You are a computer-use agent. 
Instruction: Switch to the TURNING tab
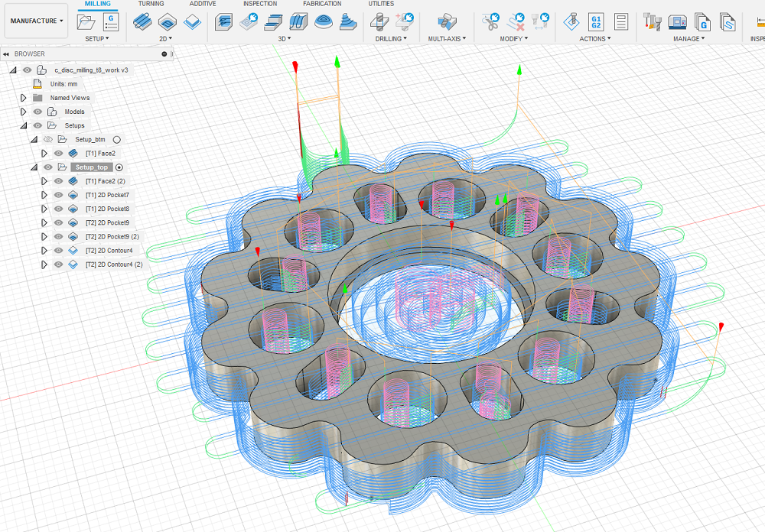pos(151,3)
